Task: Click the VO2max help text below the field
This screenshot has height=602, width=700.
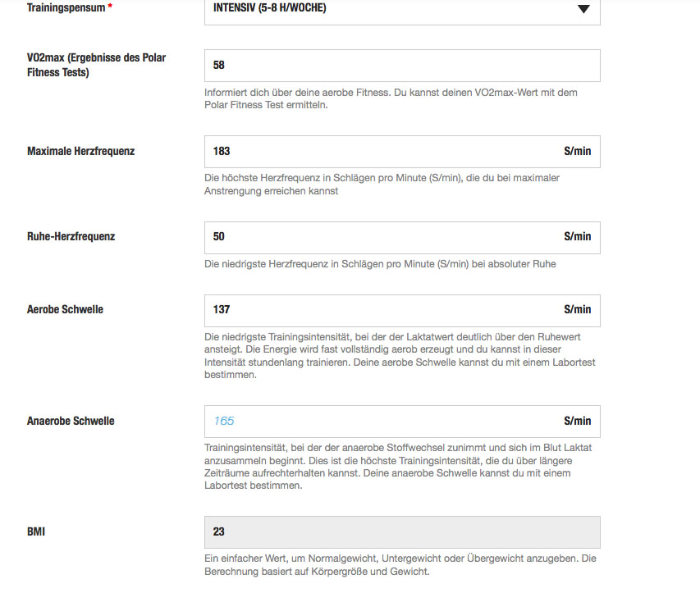Action: point(391,99)
